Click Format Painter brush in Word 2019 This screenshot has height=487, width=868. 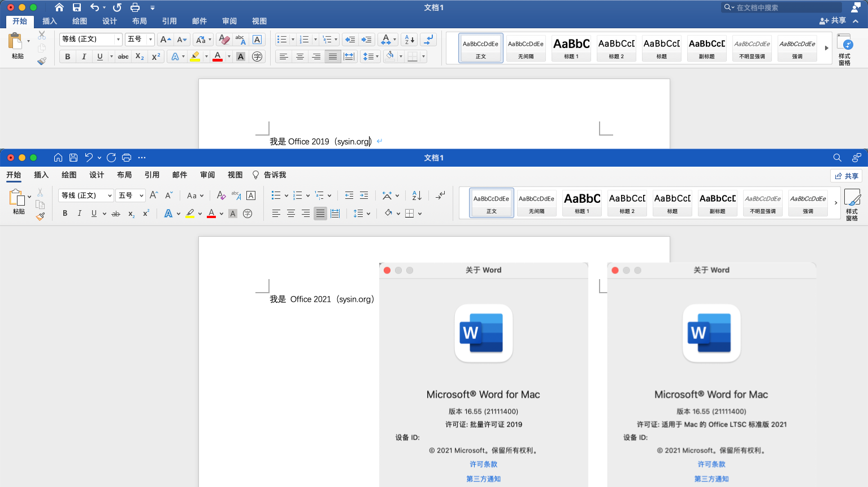point(42,61)
